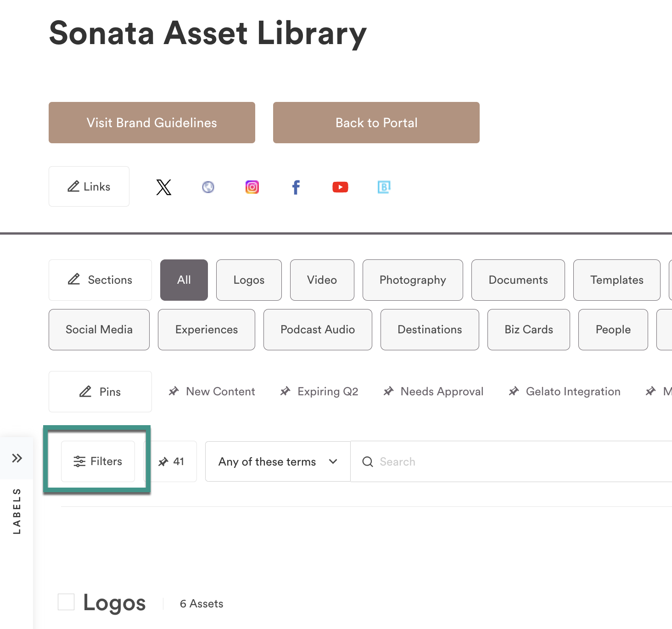Click the Sonata Asset Library title
This screenshot has width=672, height=629.
coord(208,33)
